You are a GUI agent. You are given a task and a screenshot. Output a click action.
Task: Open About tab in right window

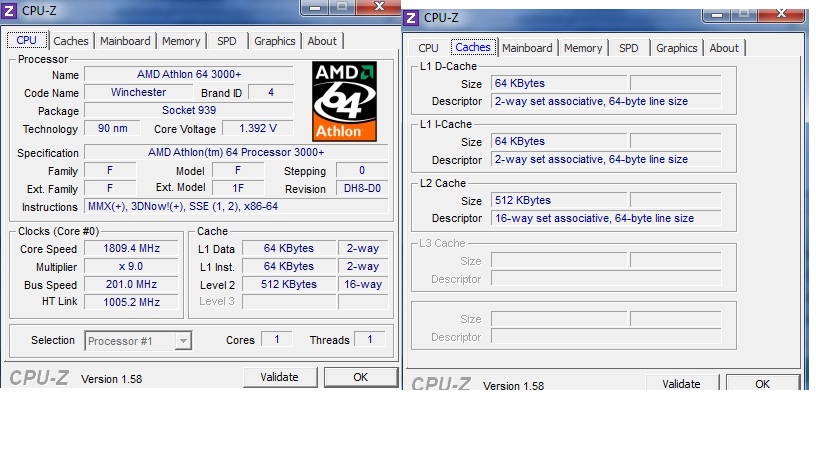724,48
